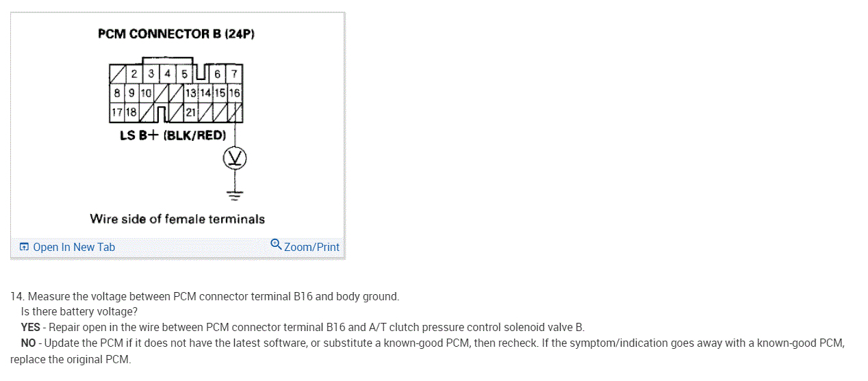Click the bold YES answer text

click(x=30, y=327)
